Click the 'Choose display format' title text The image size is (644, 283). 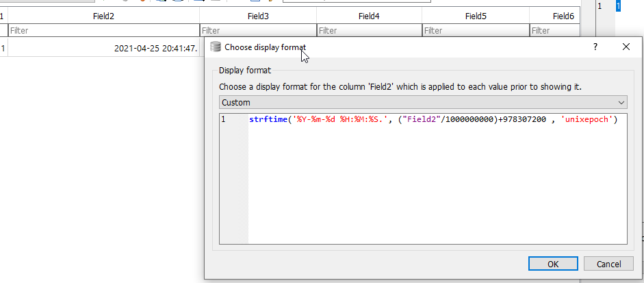point(266,47)
